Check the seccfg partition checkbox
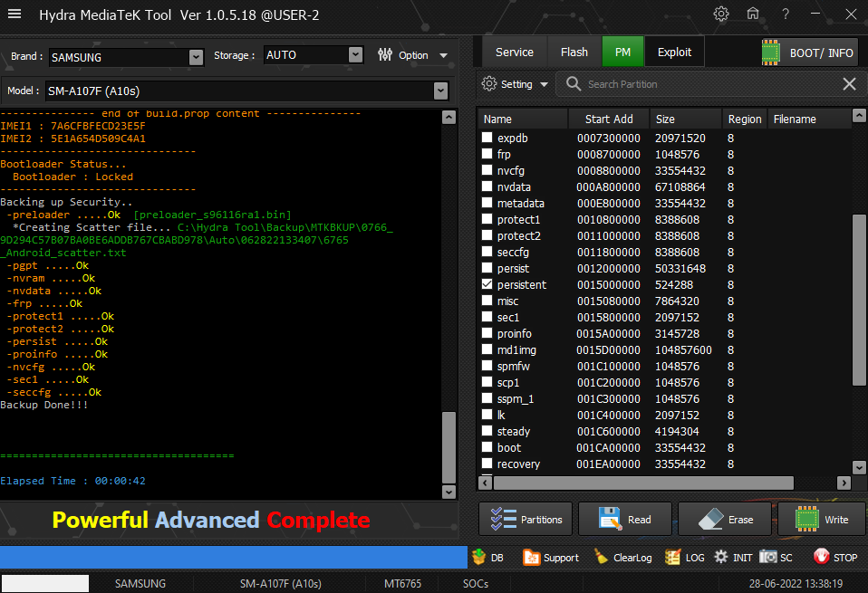Image resolution: width=868 pixels, height=593 pixels. (x=487, y=252)
